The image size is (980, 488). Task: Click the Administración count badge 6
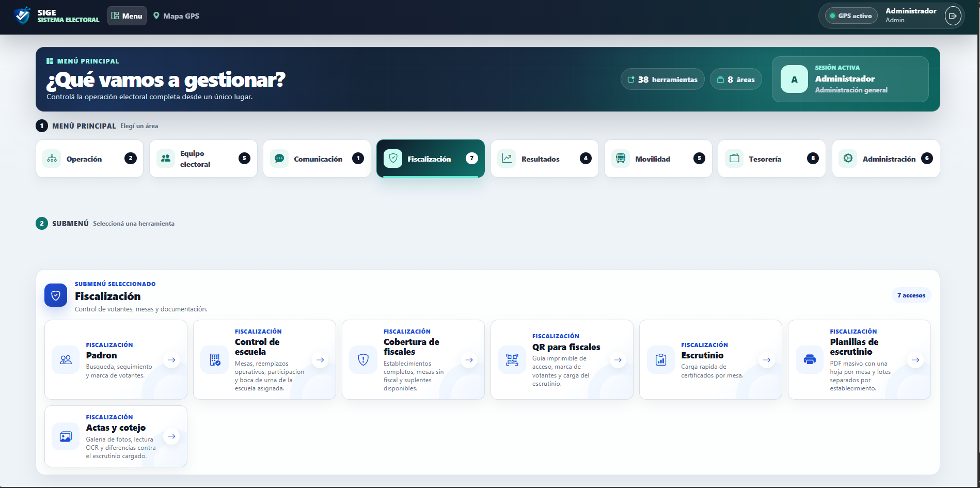coord(927,159)
